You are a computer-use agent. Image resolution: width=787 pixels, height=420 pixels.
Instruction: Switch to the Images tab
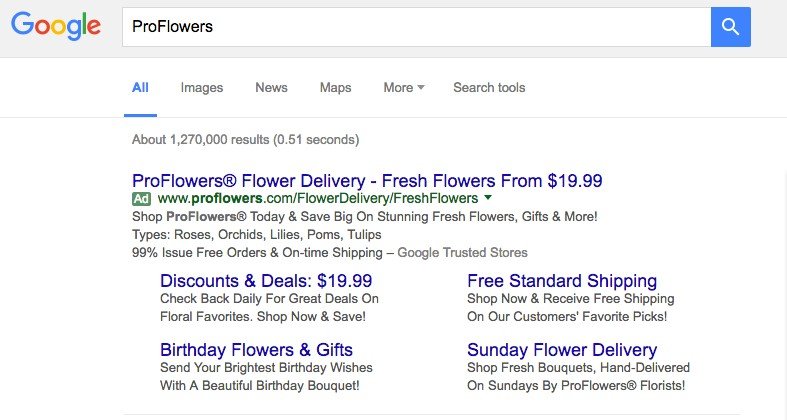[202, 87]
